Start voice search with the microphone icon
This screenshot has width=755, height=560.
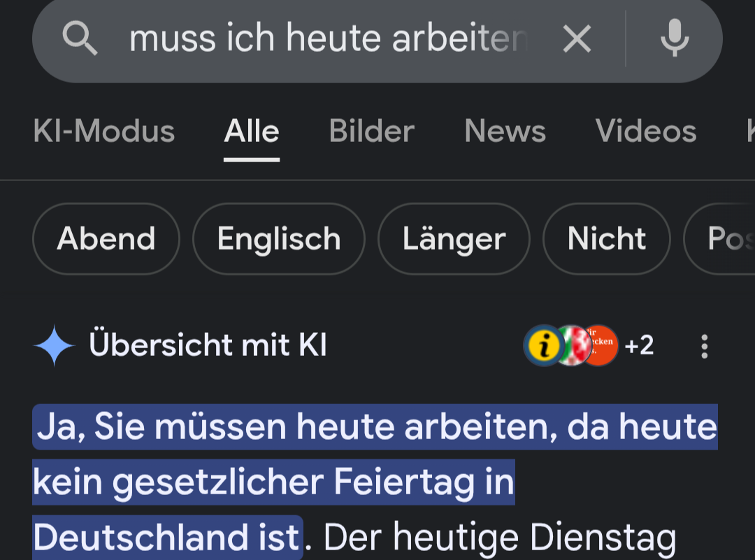[x=675, y=38]
